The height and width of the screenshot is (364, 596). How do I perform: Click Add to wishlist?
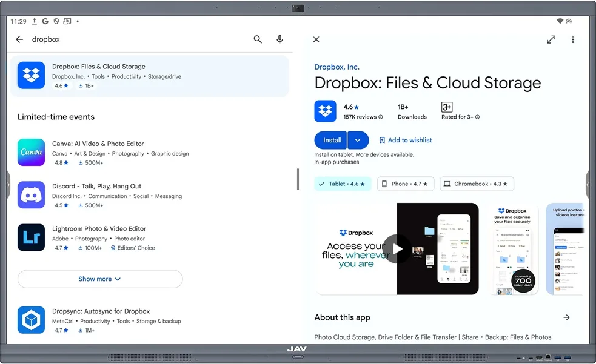pos(405,140)
